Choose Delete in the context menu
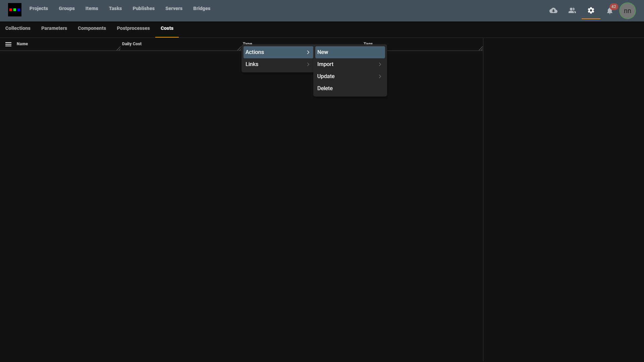This screenshot has width=644, height=362. click(x=350, y=88)
